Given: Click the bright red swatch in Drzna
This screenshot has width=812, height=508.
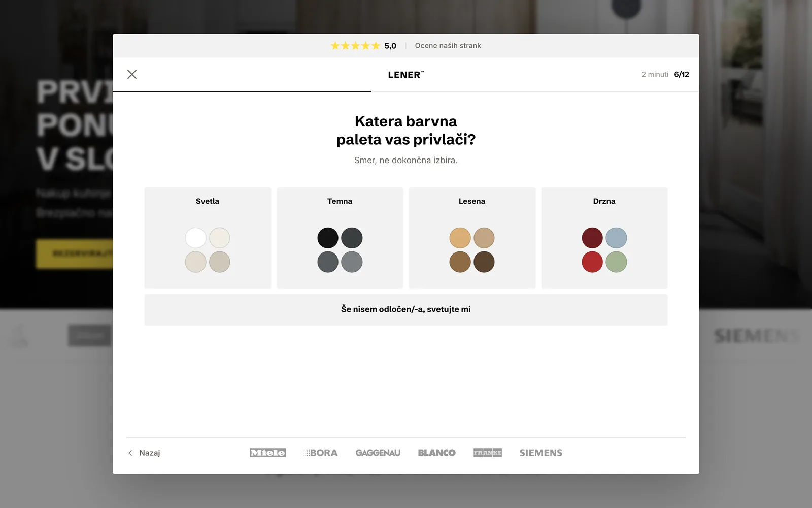Looking at the screenshot, I should (592, 262).
